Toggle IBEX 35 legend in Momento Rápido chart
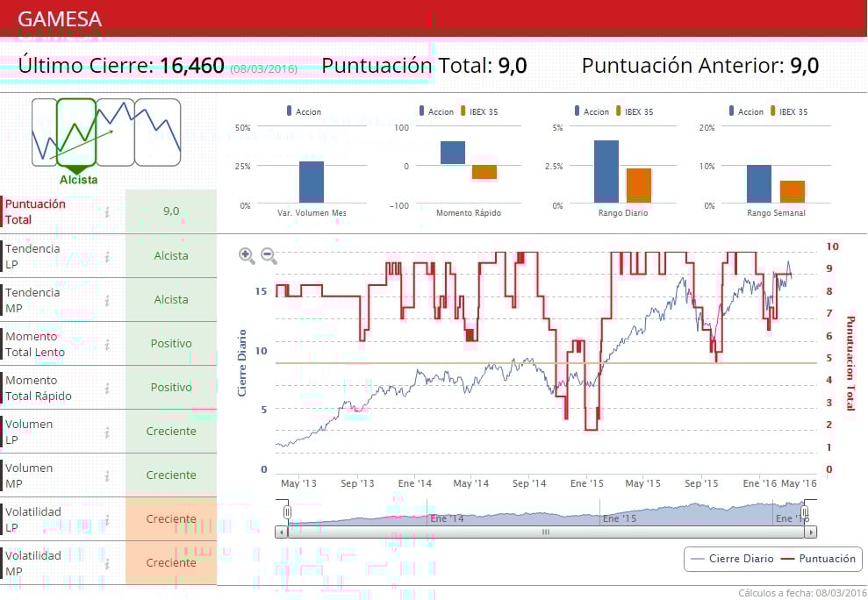 (x=479, y=111)
